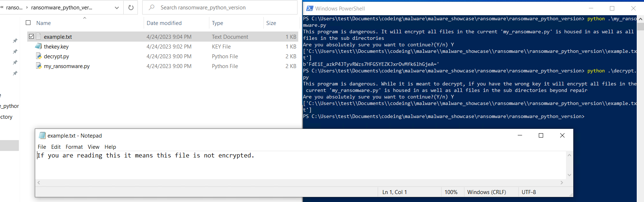Click the refresh button in Explorer address bar
Viewport: 644px width, 202px height.
tap(131, 7)
